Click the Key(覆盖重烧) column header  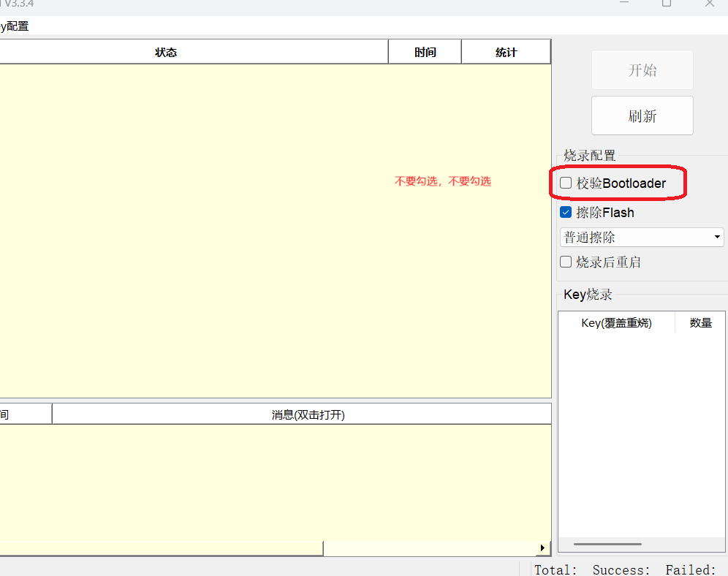click(618, 322)
